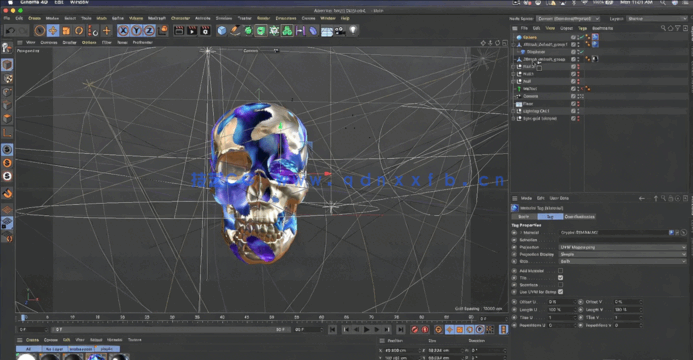This screenshot has height=360, width=693.
Task: Click Object Manager search magnifier icon
Action: click(663, 28)
